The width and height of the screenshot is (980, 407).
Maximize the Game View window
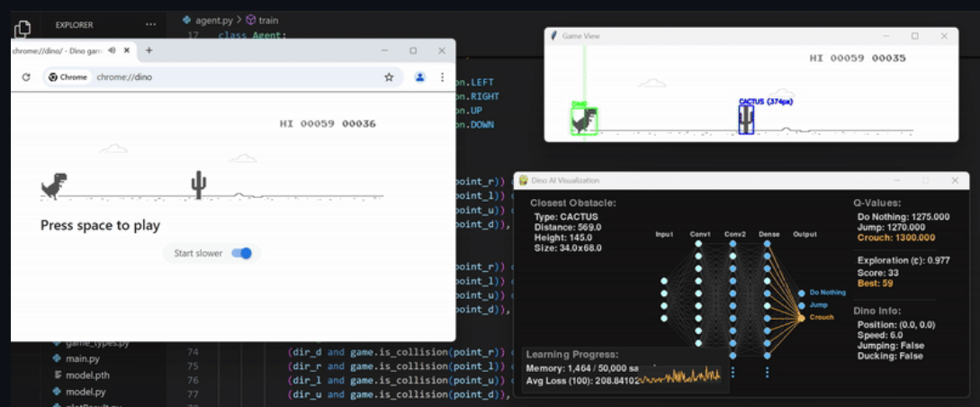pyautogui.click(x=914, y=36)
